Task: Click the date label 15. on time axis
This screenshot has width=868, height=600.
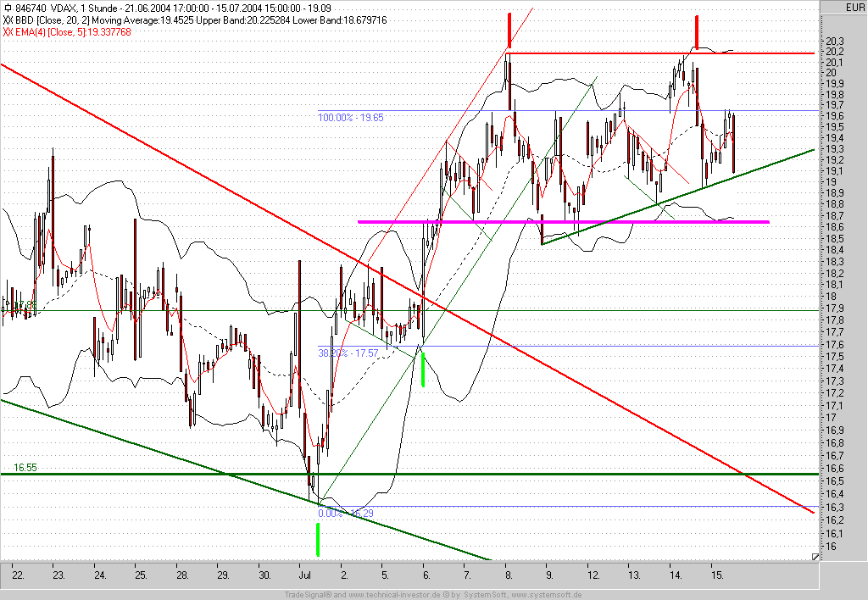Action: pos(717,575)
